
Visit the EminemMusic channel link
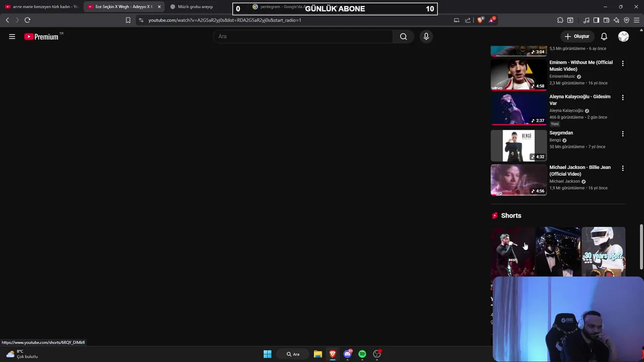562,76
